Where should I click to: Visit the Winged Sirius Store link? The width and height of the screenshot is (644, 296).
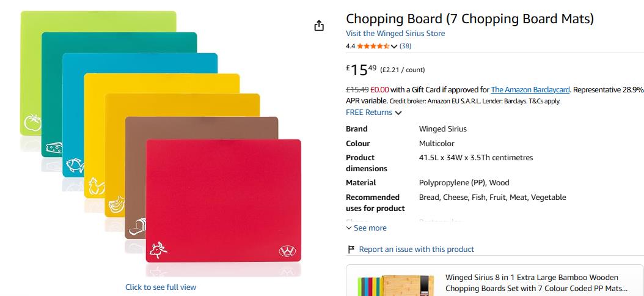point(395,33)
